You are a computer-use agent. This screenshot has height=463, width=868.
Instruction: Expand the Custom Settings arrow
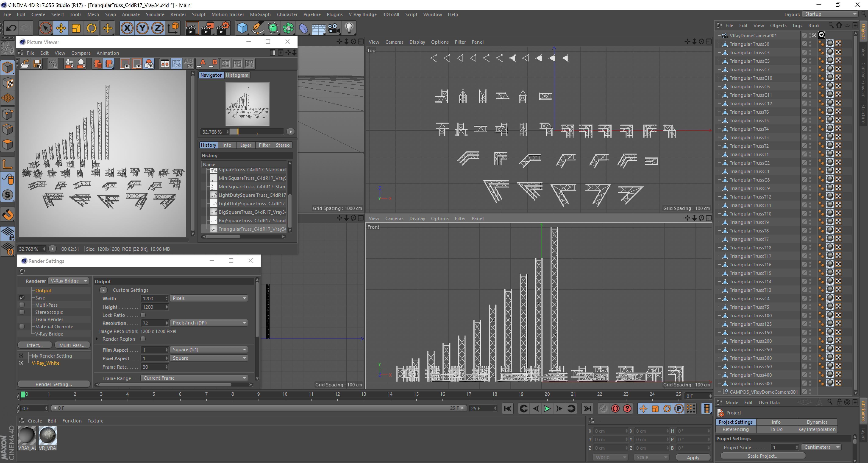pyautogui.click(x=103, y=290)
